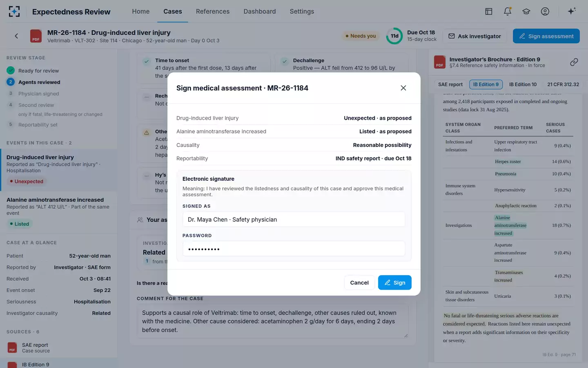Image resolution: width=588 pixels, height=368 pixels.
Task: Go back using the left arrow
Action: point(16,36)
